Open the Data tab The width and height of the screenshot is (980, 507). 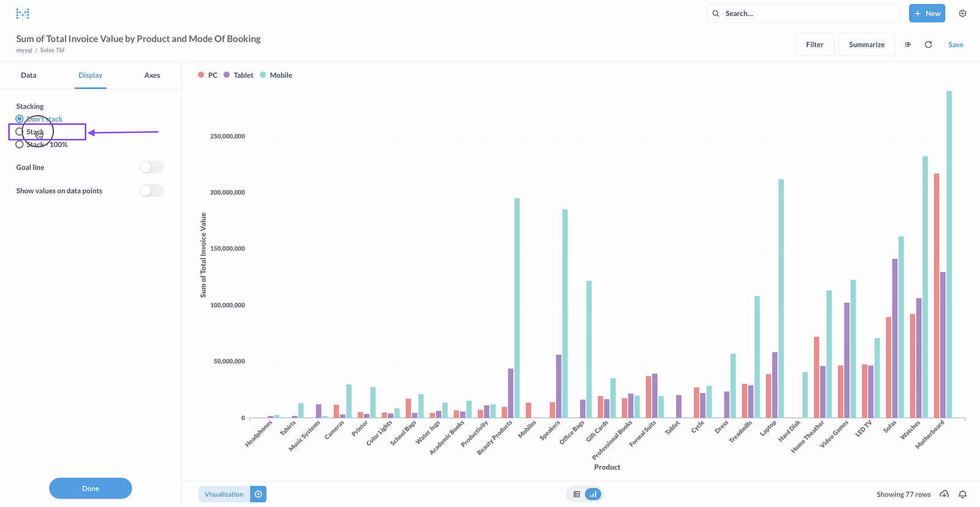pos(29,75)
